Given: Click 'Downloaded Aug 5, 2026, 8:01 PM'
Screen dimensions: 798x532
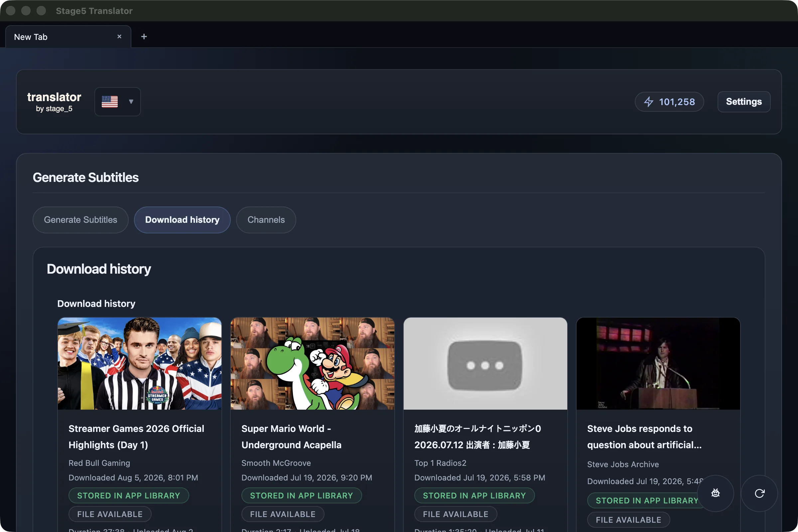Looking at the screenshot, I should point(133,478).
